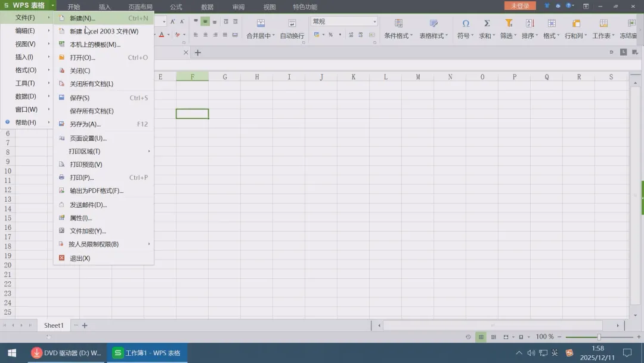Choose 打开(O) from the file menu
This screenshot has height=363, width=644.
click(x=104, y=57)
